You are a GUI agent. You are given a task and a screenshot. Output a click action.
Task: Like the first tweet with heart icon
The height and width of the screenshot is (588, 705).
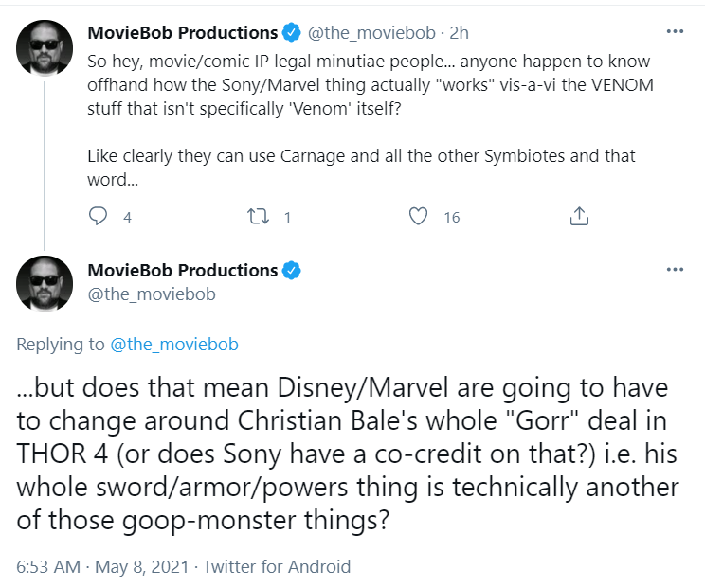418,216
